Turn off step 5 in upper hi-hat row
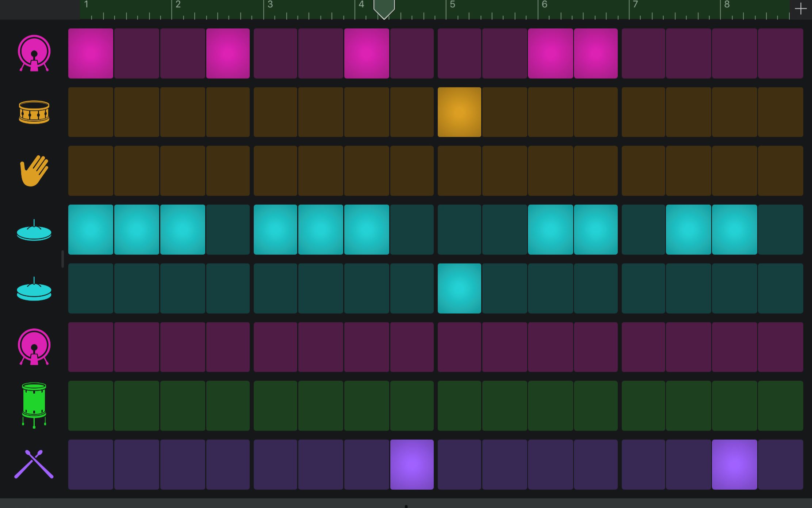Viewport: 812px width, 508px height. 275,230
